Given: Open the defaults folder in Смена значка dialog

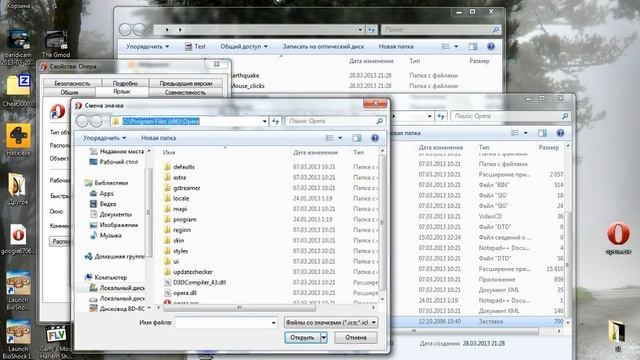Looking at the screenshot, I should tap(184, 167).
